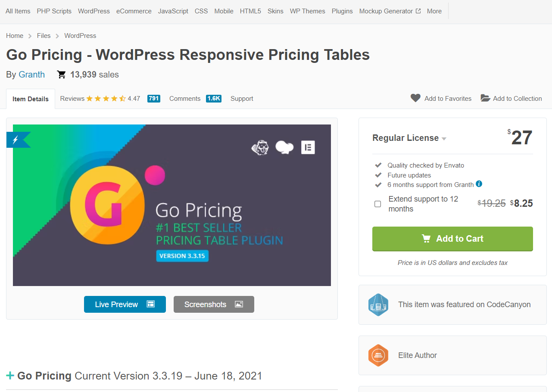The image size is (552, 392).
Task: Click the info icon next to support from Granth
Action: click(x=479, y=184)
